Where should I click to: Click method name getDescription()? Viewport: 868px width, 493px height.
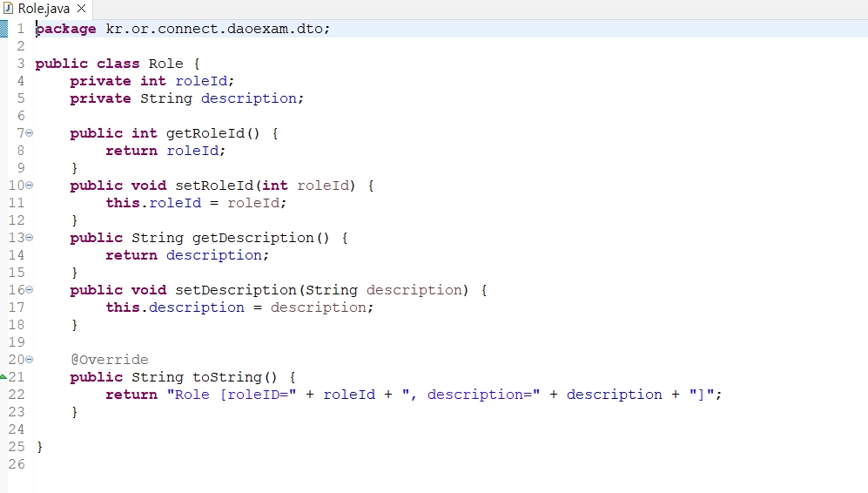(x=260, y=238)
